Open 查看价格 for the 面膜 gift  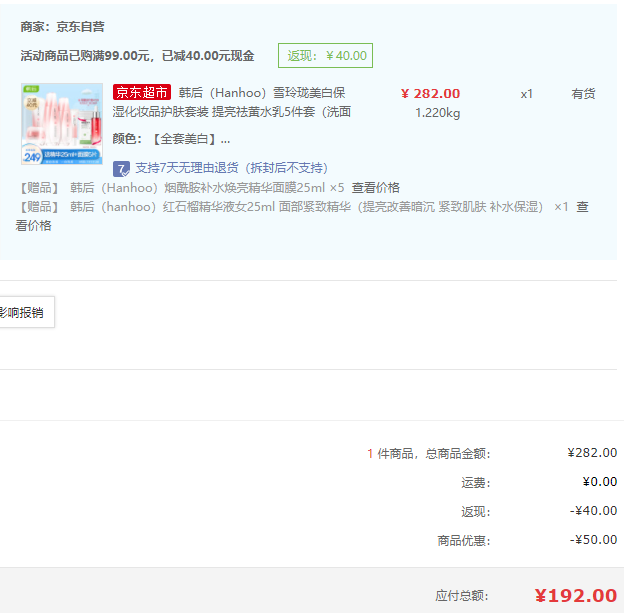[x=375, y=187]
